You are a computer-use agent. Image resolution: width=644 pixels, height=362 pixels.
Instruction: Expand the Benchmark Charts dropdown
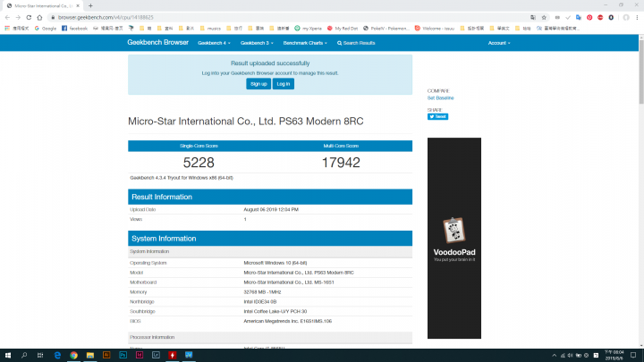click(x=305, y=43)
